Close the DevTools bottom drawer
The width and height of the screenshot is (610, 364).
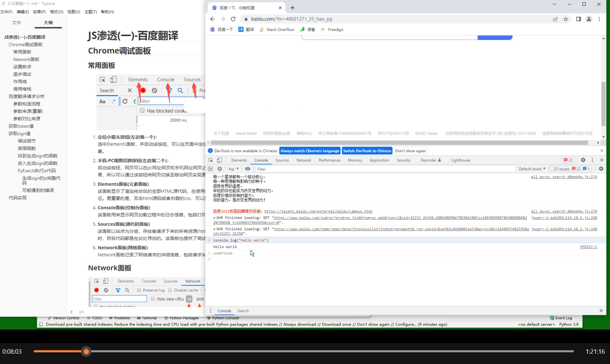[601, 311]
